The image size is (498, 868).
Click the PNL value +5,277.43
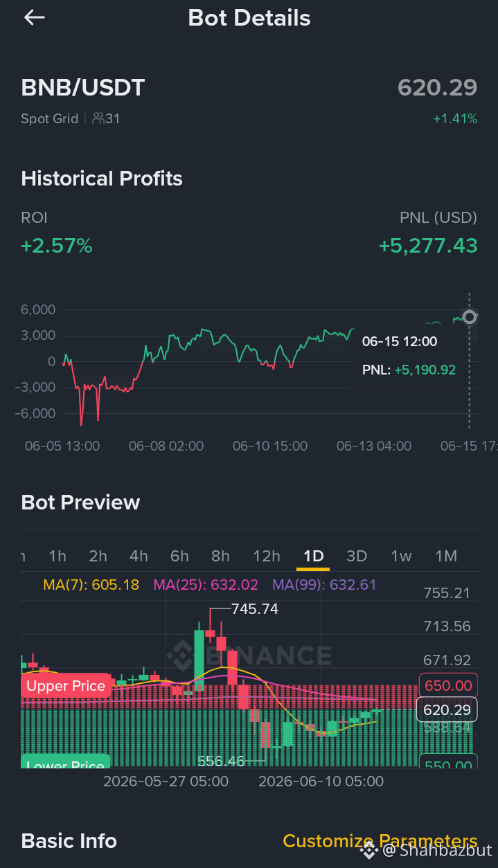pyautogui.click(x=428, y=246)
